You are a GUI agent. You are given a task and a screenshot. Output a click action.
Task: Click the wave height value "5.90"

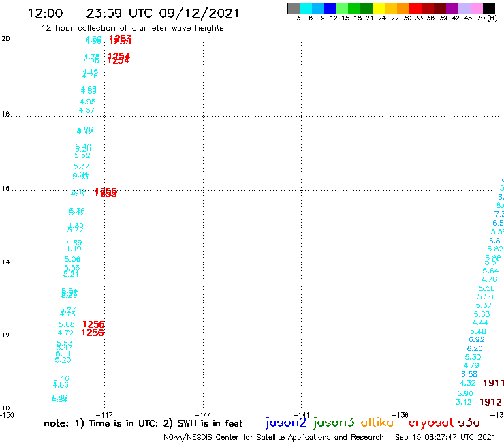point(465,393)
